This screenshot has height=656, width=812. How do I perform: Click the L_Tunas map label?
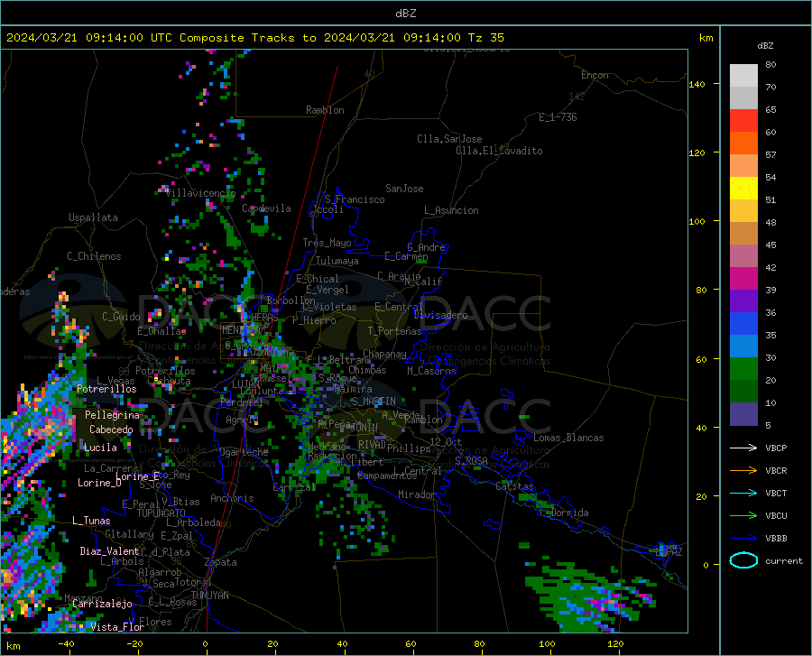pyautogui.click(x=91, y=521)
